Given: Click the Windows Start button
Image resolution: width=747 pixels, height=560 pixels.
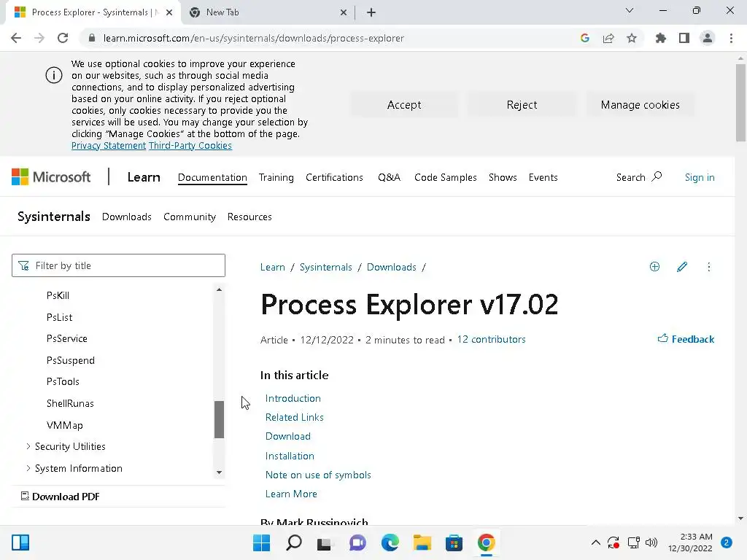Looking at the screenshot, I should point(262,542).
